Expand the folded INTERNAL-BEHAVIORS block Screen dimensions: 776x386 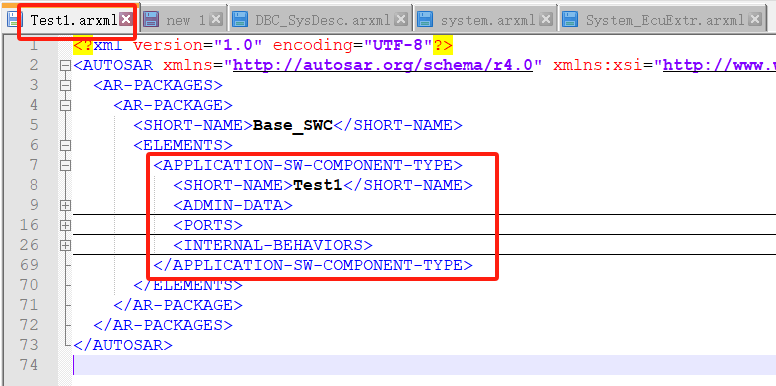[x=65, y=245]
